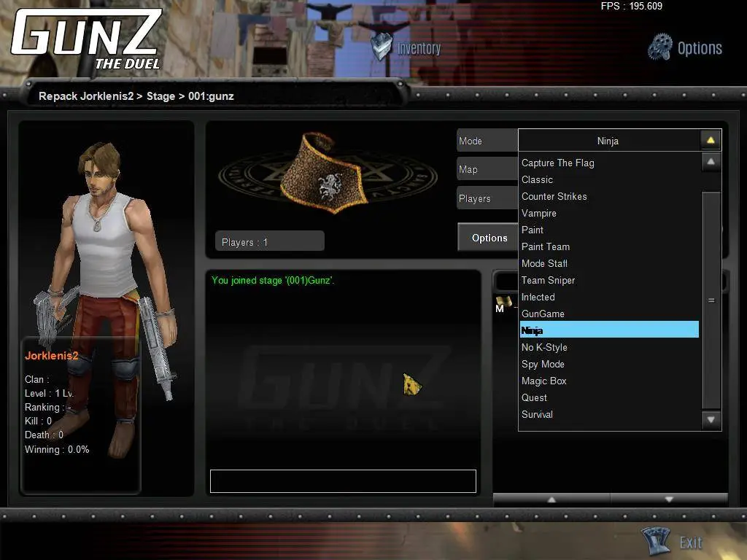This screenshot has width=747, height=560.
Task: Click the Level : 1 Lv. stat
Action: click(49, 393)
